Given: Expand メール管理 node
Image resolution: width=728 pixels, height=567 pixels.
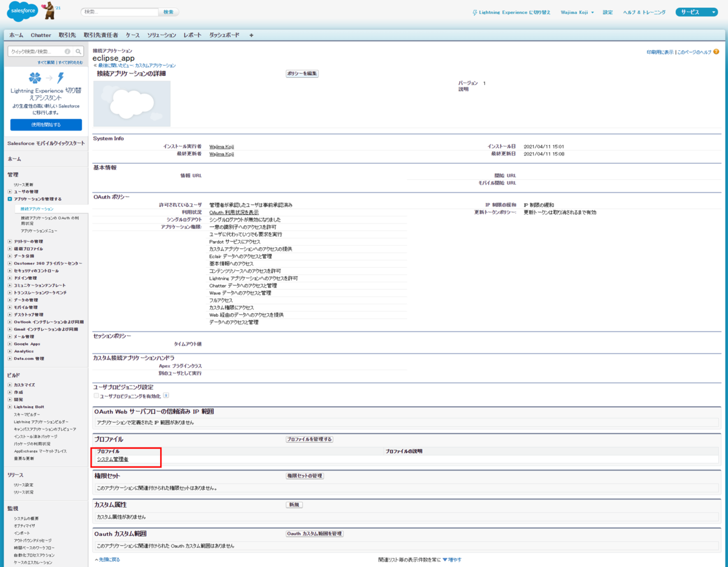Looking at the screenshot, I should click(9, 336).
